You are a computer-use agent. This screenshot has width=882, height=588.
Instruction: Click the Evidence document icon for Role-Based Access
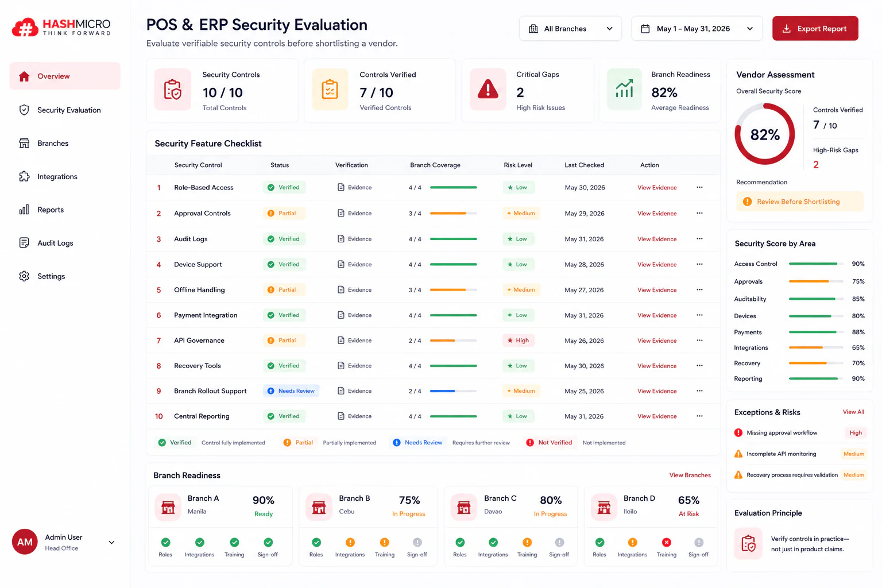[x=341, y=188]
